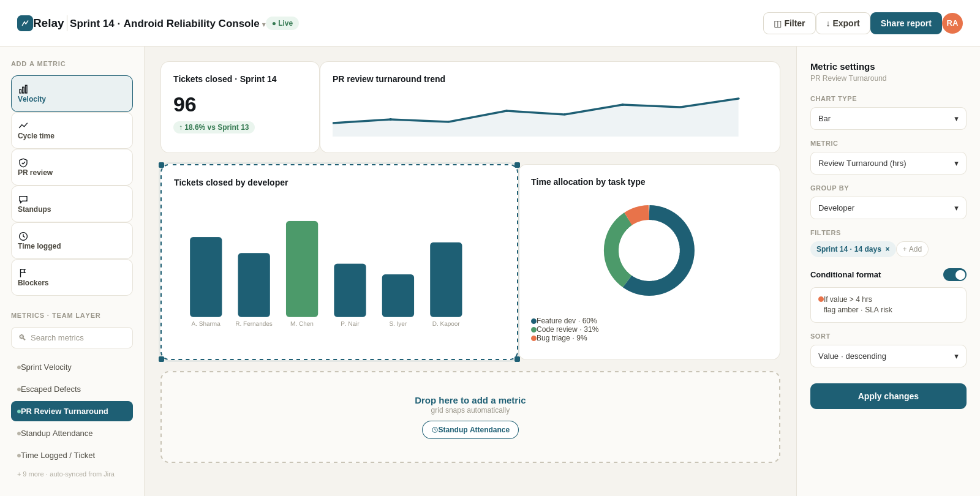Open the Chart type dropdown showing Bar
Screen dimensions: 980x496
click(x=888, y=118)
